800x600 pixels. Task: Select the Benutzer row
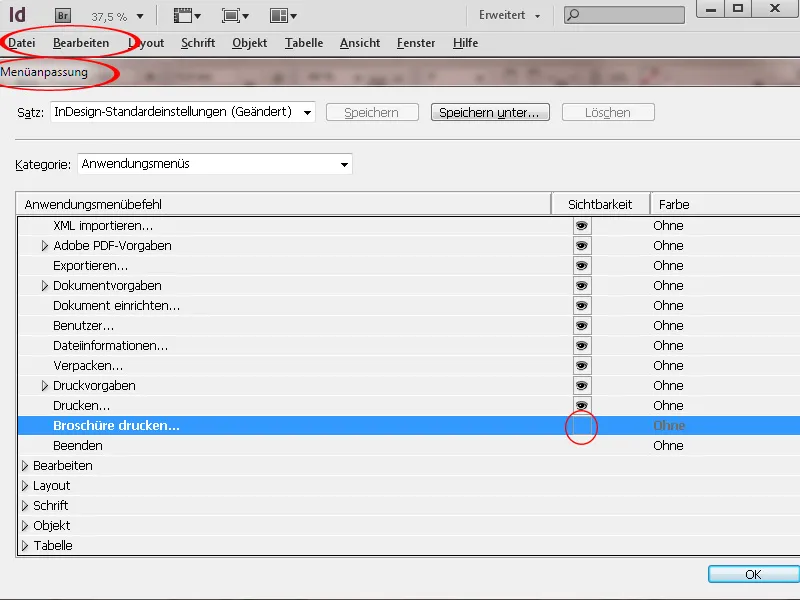tap(409, 326)
